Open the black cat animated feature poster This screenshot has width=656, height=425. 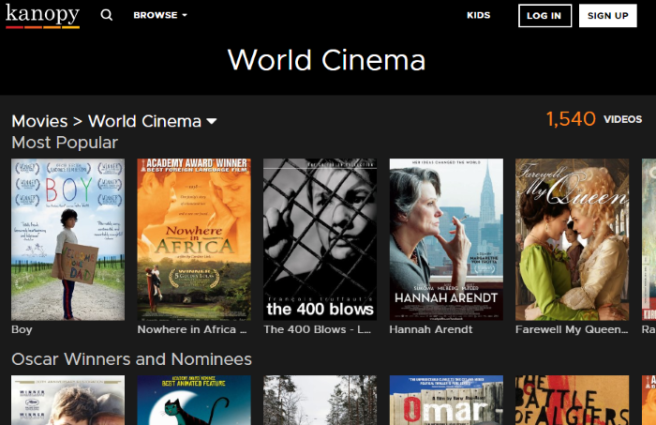pos(194,400)
